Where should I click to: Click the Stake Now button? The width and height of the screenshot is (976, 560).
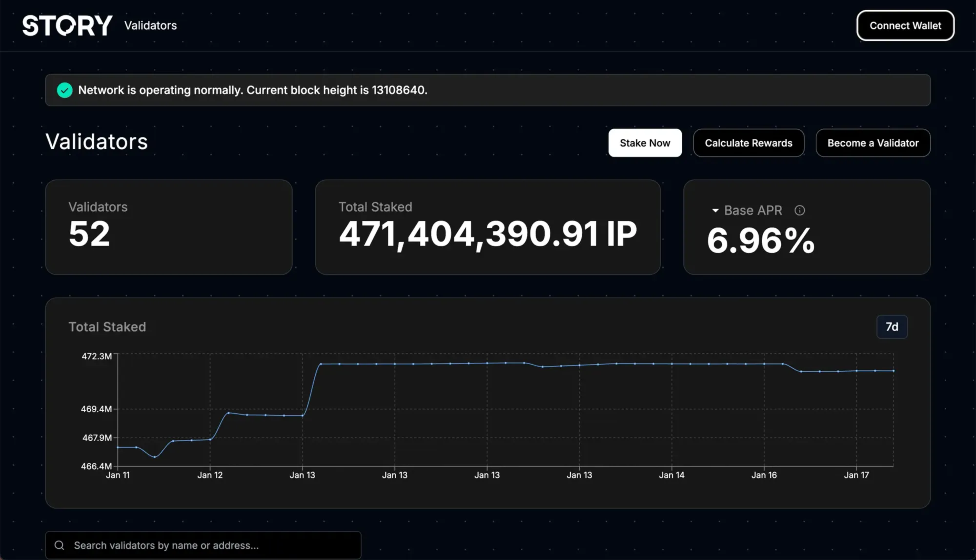(645, 143)
